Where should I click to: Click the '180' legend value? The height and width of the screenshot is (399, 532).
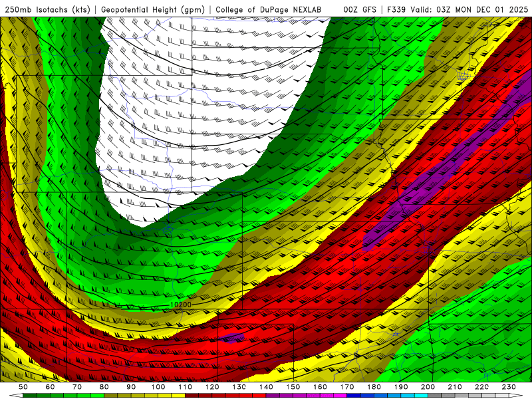pos(374,387)
